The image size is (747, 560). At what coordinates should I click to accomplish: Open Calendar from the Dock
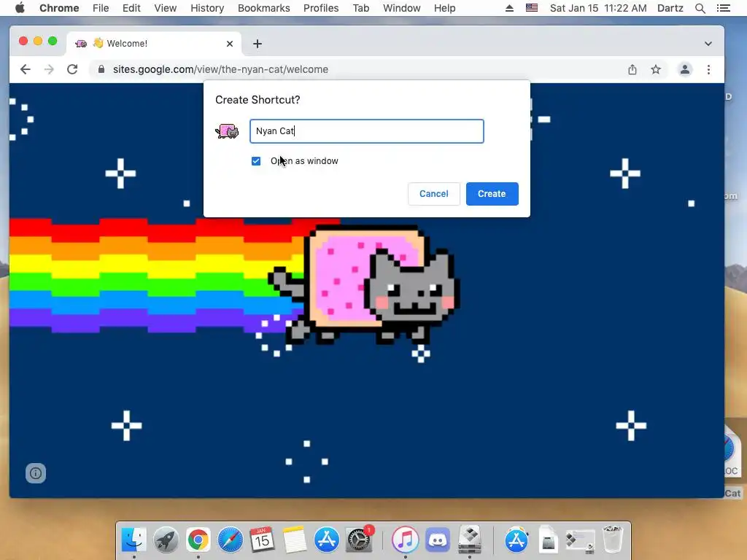262,540
